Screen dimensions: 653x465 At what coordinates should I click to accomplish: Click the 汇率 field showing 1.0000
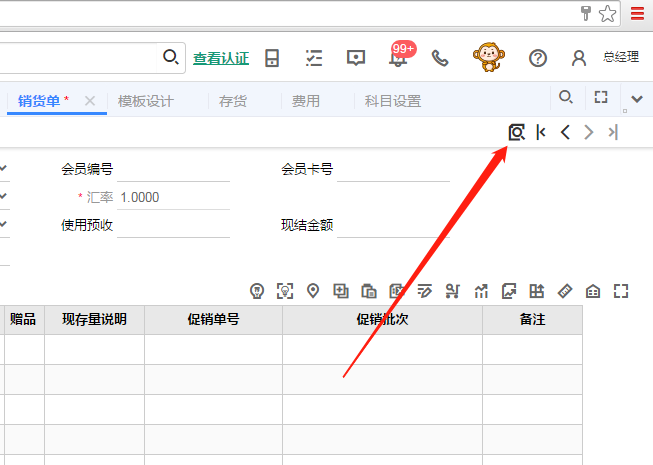click(173, 197)
